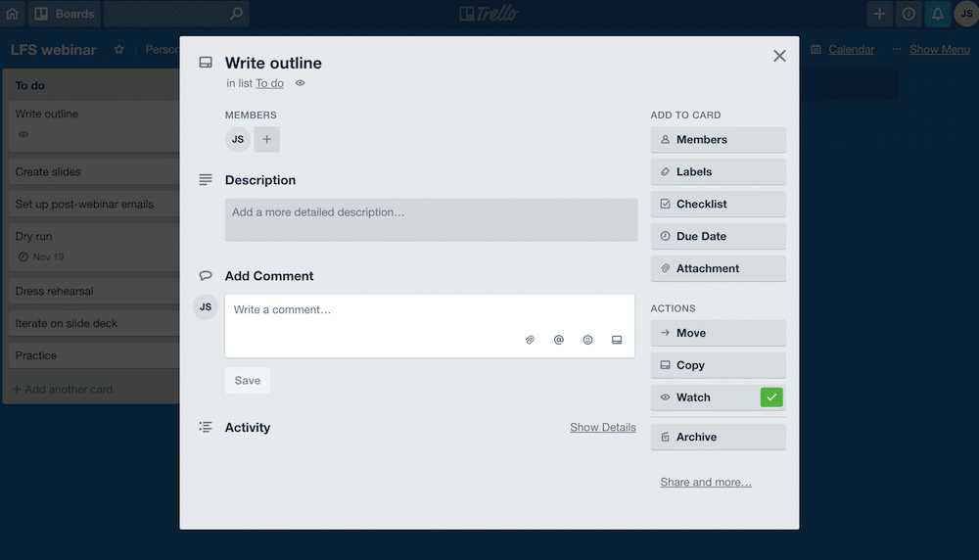Click the JS avatar beside comment box

[x=206, y=307]
